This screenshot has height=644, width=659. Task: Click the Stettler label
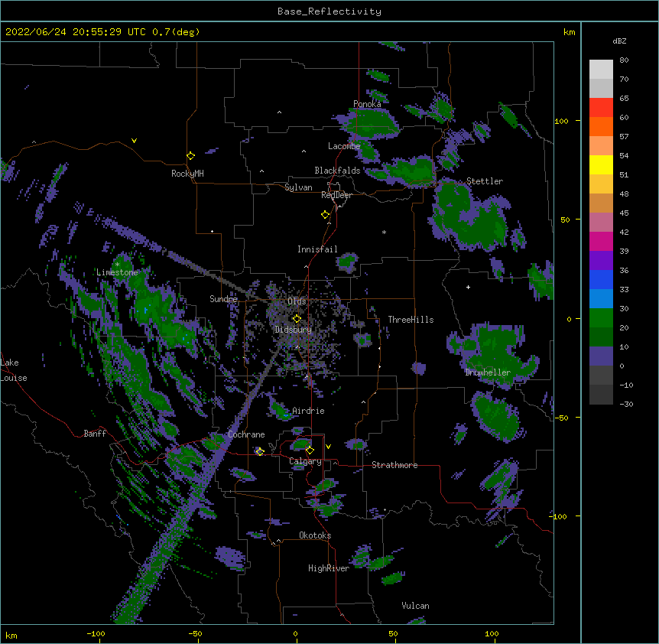point(485,181)
